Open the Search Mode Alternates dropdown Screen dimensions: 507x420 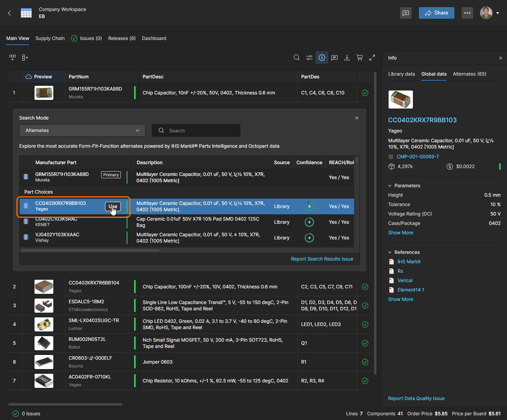82,130
